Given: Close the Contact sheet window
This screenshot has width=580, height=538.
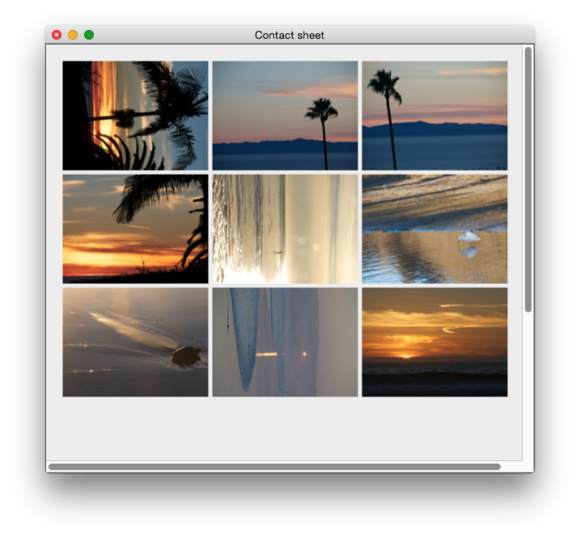Looking at the screenshot, I should coord(57,35).
